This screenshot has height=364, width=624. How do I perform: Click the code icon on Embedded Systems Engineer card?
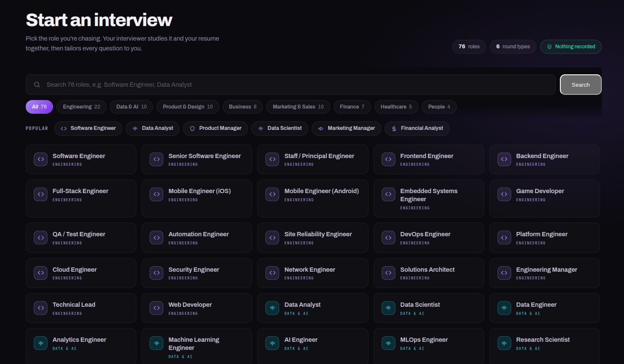click(388, 194)
